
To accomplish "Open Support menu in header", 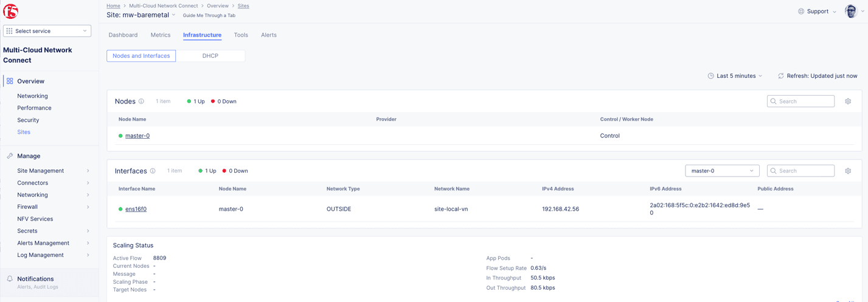I will pos(817,12).
